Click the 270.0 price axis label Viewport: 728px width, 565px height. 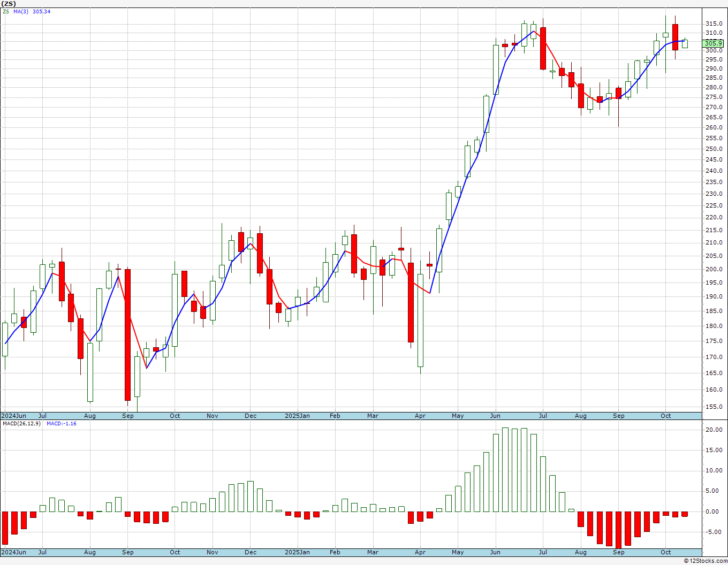click(714, 107)
